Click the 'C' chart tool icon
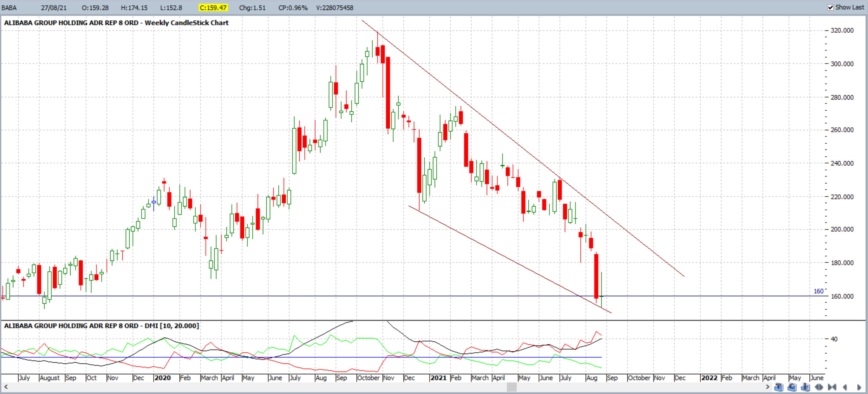The image size is (868, 394). (x=792, y=387)
